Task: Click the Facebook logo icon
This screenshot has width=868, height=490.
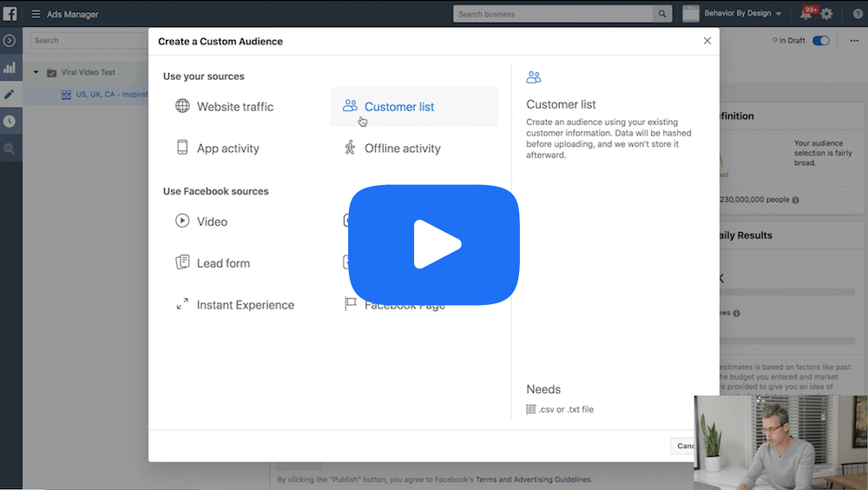Action: tap(10, 14)
